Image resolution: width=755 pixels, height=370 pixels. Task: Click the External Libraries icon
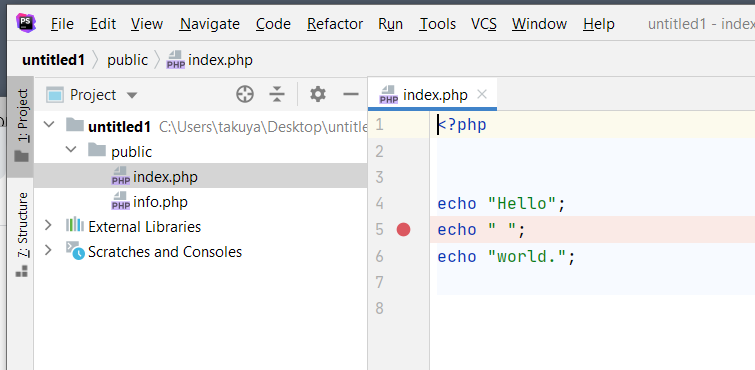click(x=75, y=225)
